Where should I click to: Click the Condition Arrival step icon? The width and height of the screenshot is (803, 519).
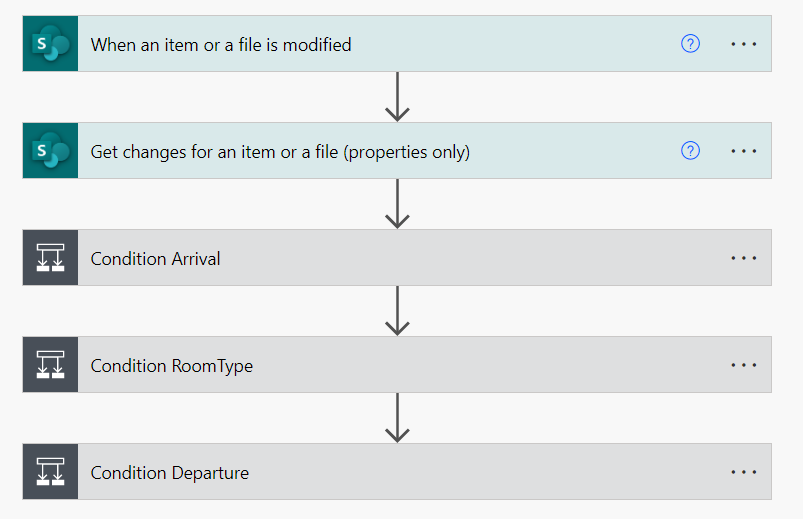point(50,258)
